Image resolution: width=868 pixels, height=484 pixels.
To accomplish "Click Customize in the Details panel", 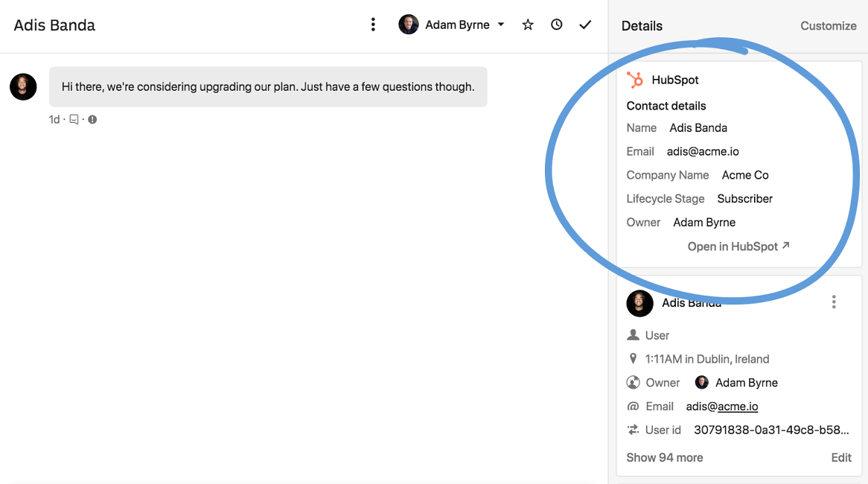I will [828, 25].
